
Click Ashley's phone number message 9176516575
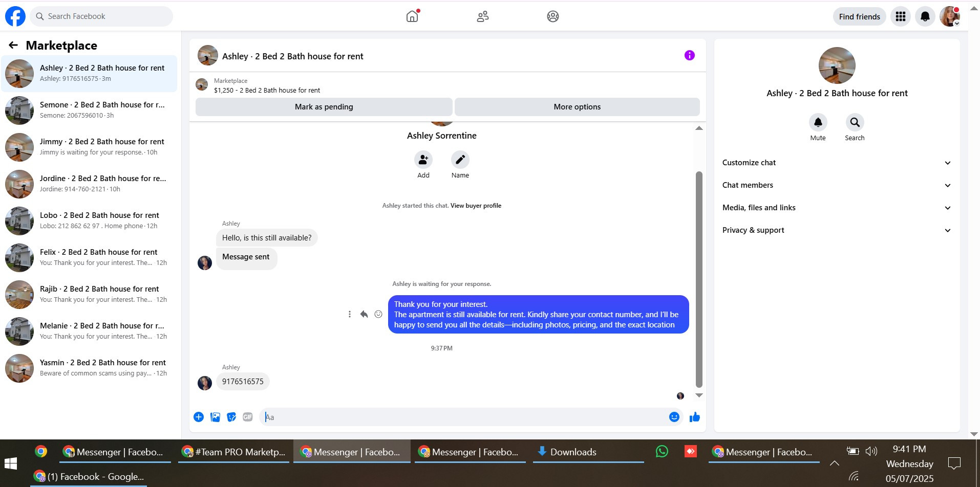pyautogui.click(x=243, y=382)
